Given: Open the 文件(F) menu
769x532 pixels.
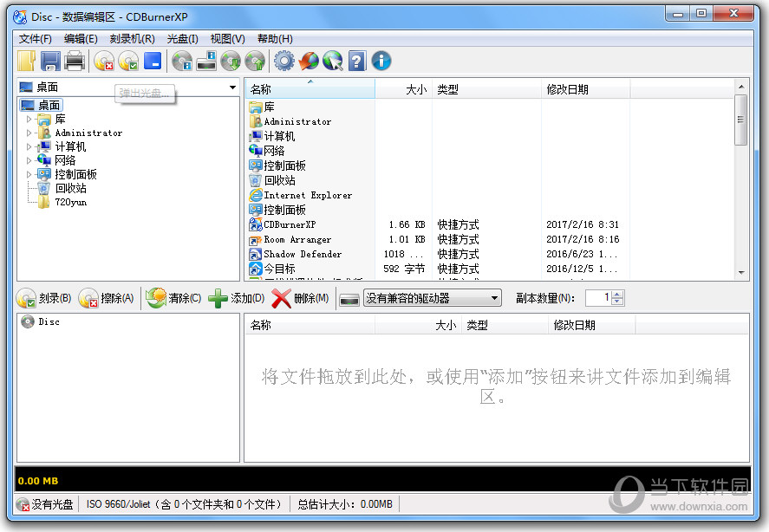Looking at the screenshot, I should pyautogui.click(x=36, y=39).
